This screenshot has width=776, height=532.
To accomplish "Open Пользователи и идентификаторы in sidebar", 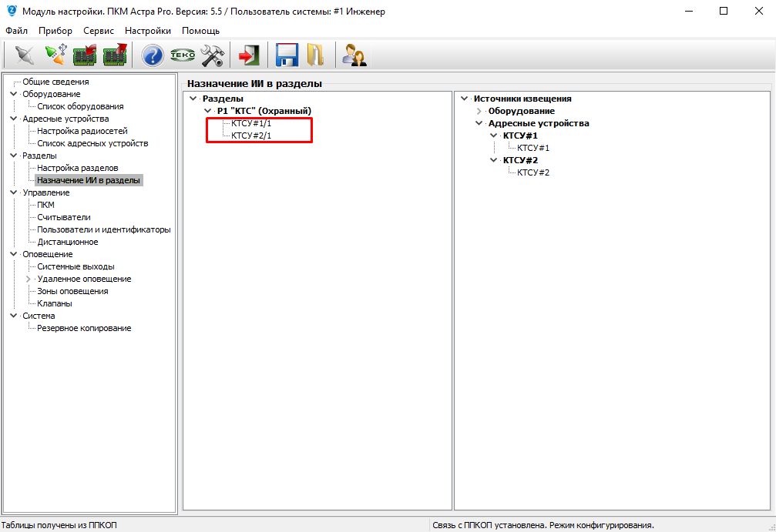I will click(x=103, y=229).
